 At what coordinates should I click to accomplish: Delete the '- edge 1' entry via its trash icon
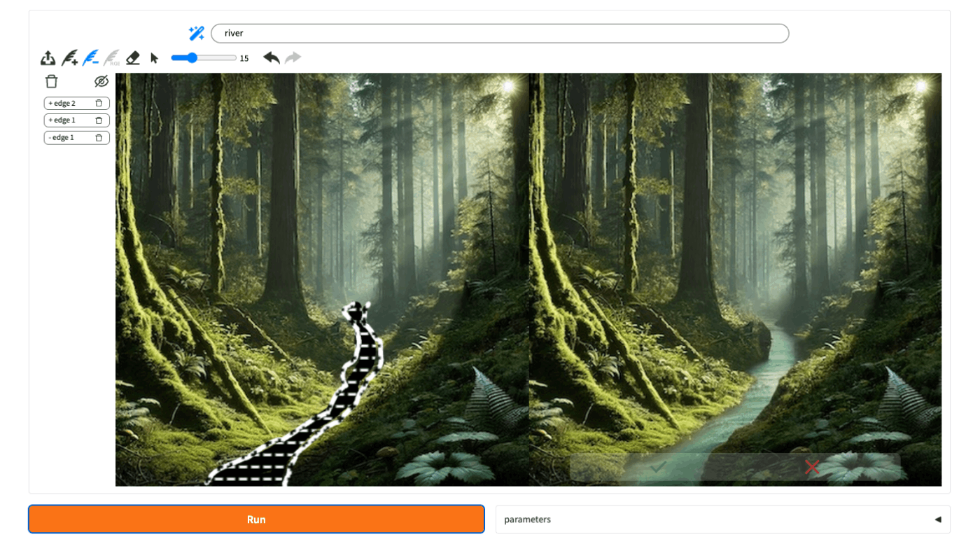pyautogui.click(x=99, y=137)
